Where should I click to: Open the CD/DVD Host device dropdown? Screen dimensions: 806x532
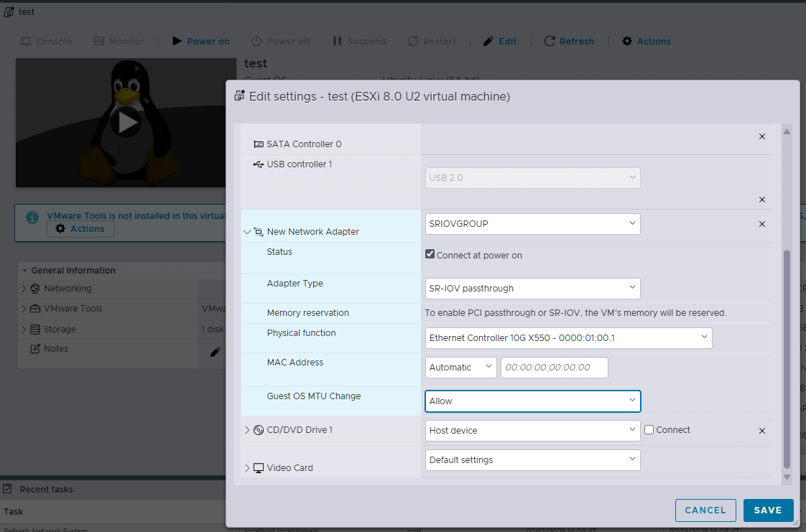pos(532,430)
